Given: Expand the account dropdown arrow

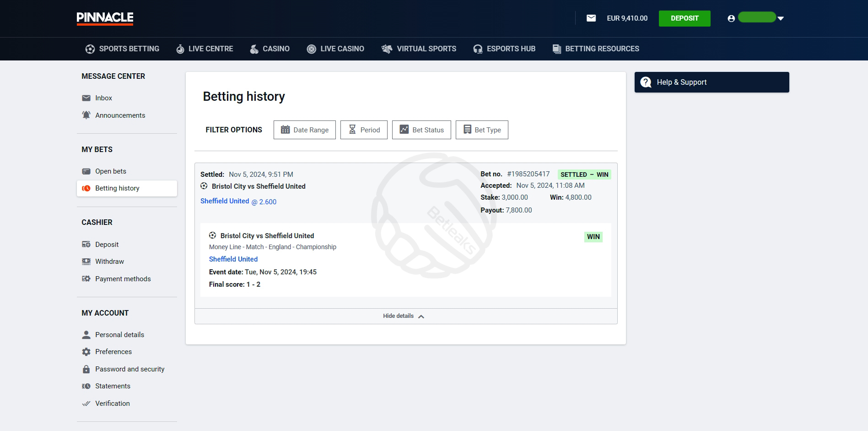Looking at the screenshot, I should [781, 18].
